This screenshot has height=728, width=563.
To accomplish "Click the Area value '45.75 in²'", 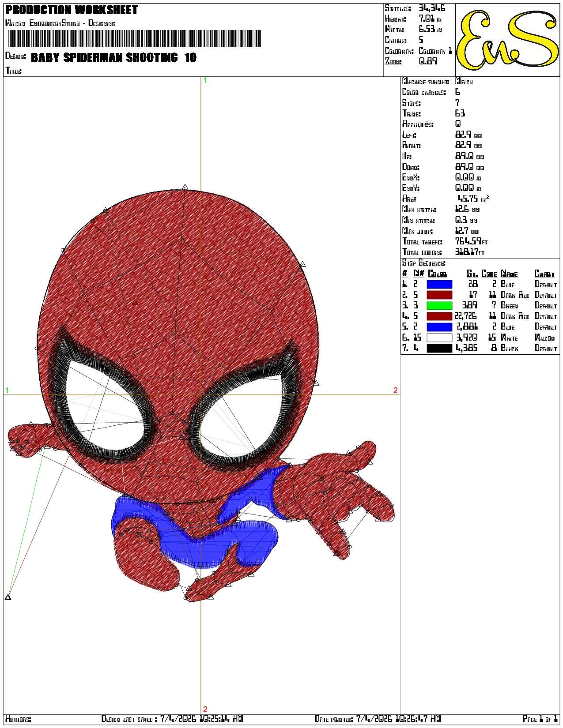I will [473, 199].
